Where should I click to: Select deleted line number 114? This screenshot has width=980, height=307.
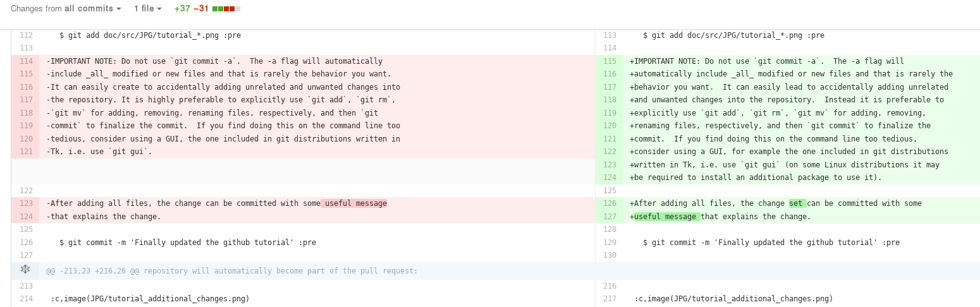26,61
